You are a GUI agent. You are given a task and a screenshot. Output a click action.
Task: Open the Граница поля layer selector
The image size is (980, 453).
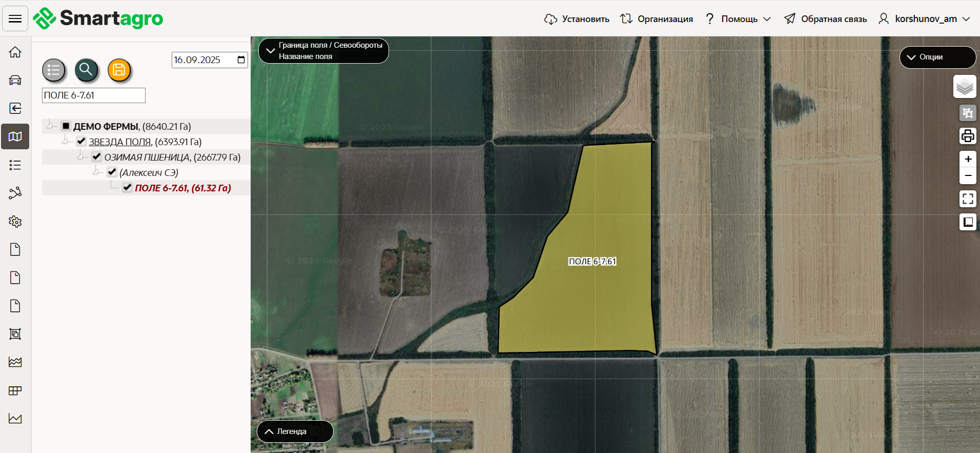click(323, 51)
